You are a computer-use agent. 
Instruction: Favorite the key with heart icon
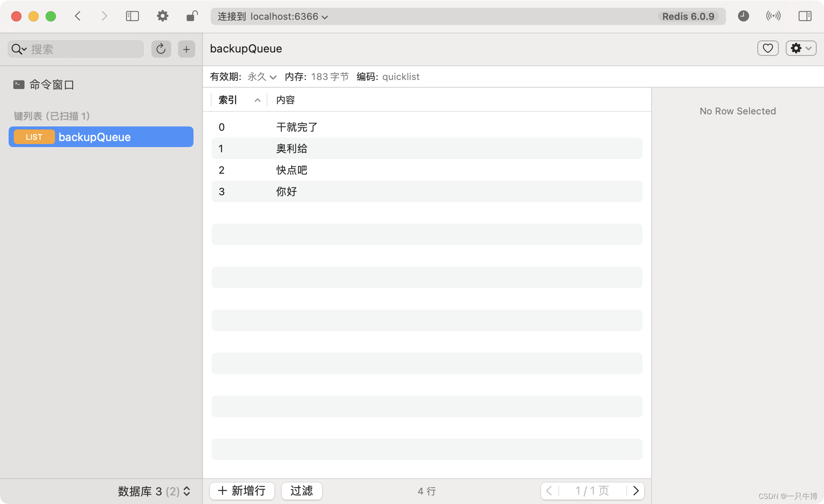pos(768,48)
